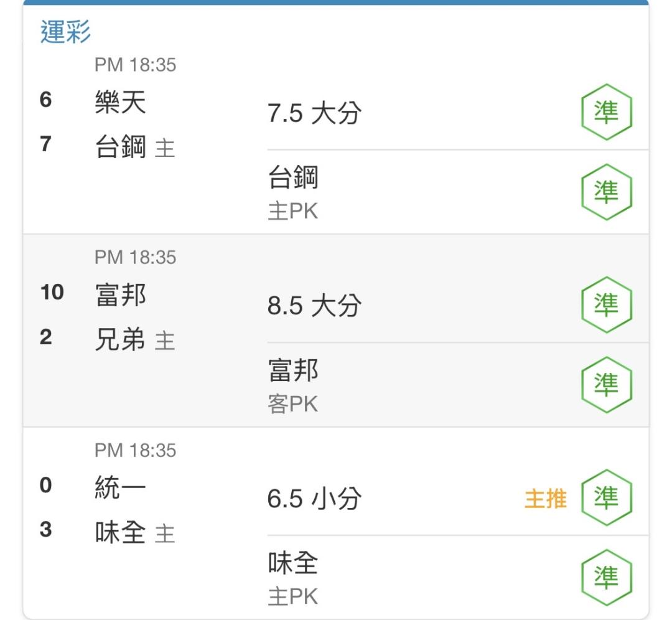Viewport: 672px width, 620px height.
Task: Select the orange 主推 label
Action: point(546,499)
